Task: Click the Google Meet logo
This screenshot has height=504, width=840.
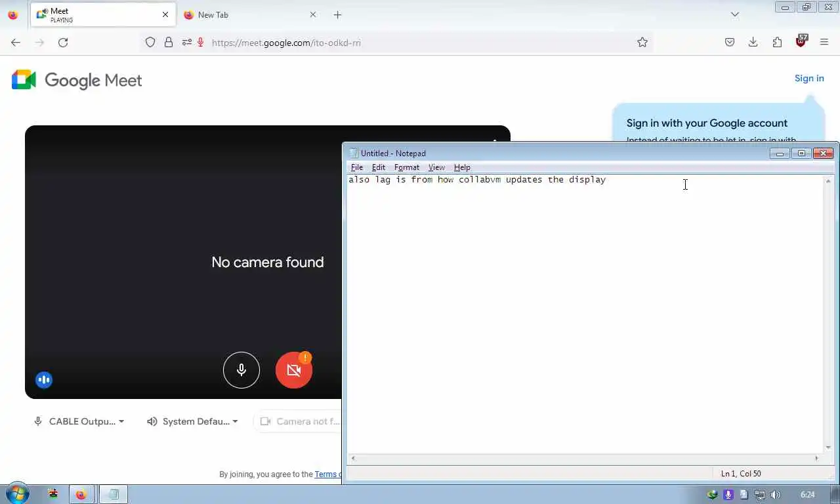Action: [x=77, y=80]
